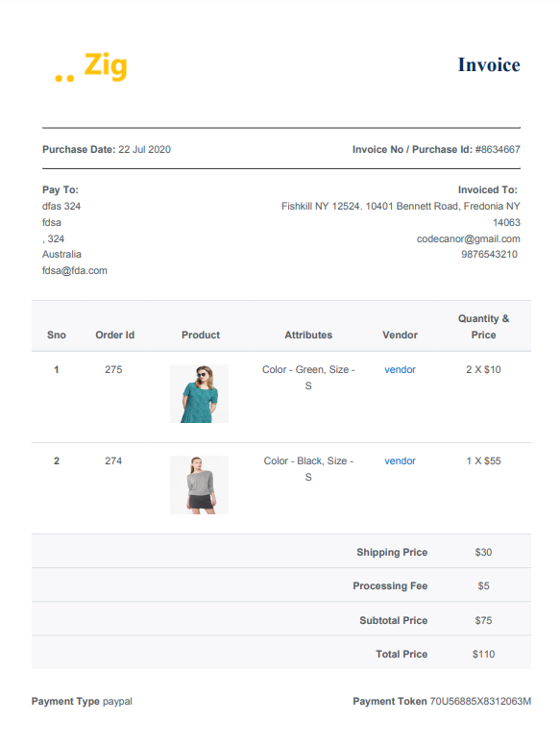Click the gray top product thumbnail
Image resolution: width=560 pixels, height=746 pixels.
click(x=199, y=485)
